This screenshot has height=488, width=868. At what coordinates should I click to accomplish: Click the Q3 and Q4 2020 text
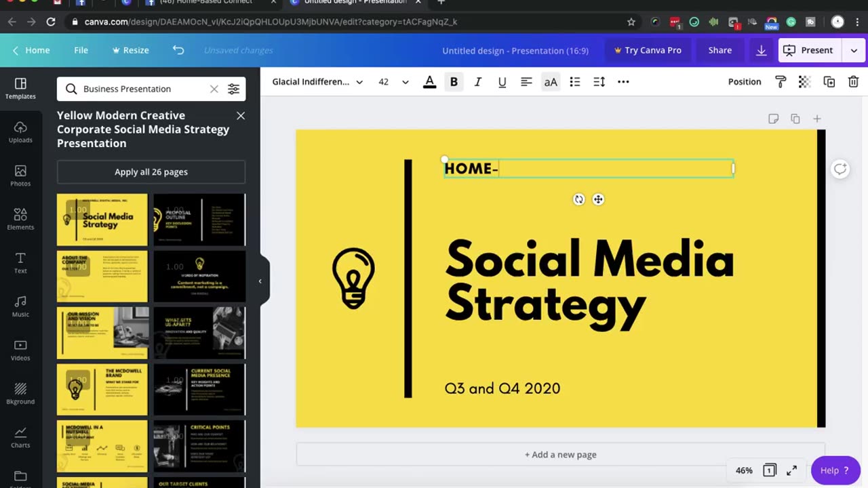point(502,388)
